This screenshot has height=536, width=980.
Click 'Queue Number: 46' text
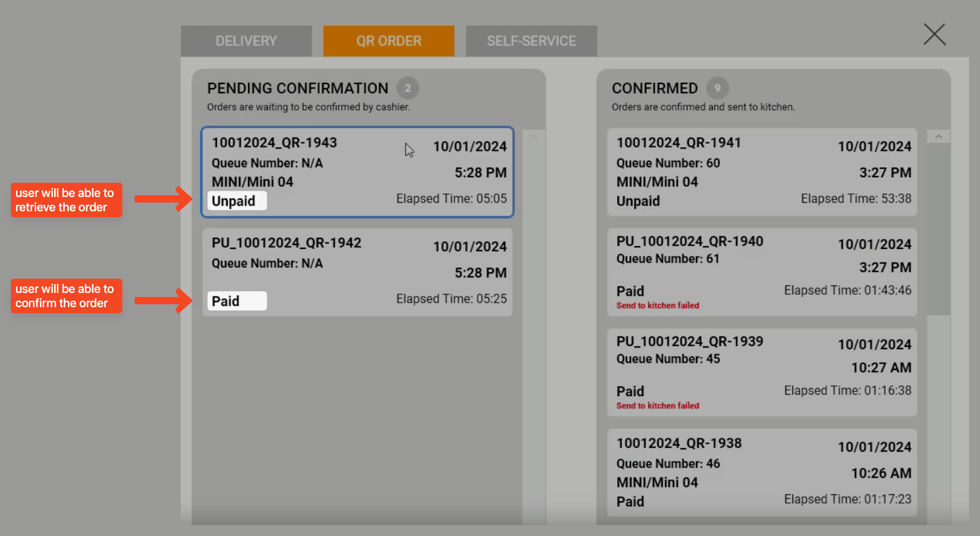(668, 464)
